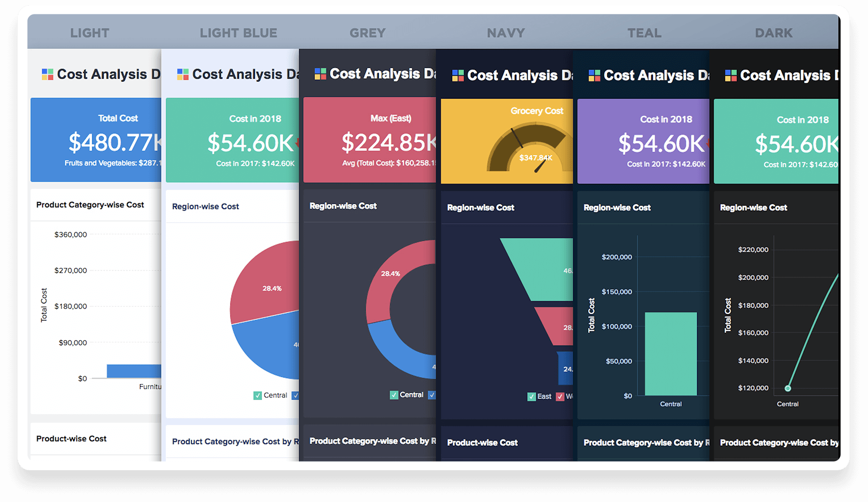Click the Central bar in Teal bar chart

(x=671, y=354)
